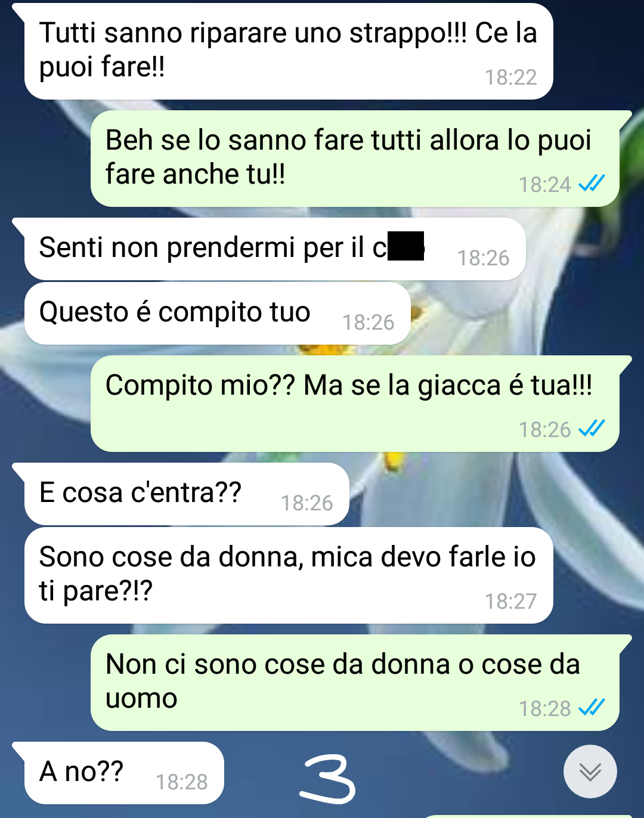Tap the 'A no??' message bubble
The image size is (644, 818).
coord(124,773)
